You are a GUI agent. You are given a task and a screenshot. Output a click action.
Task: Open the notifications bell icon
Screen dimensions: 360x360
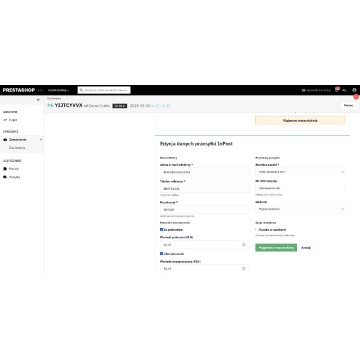point(337,90)
